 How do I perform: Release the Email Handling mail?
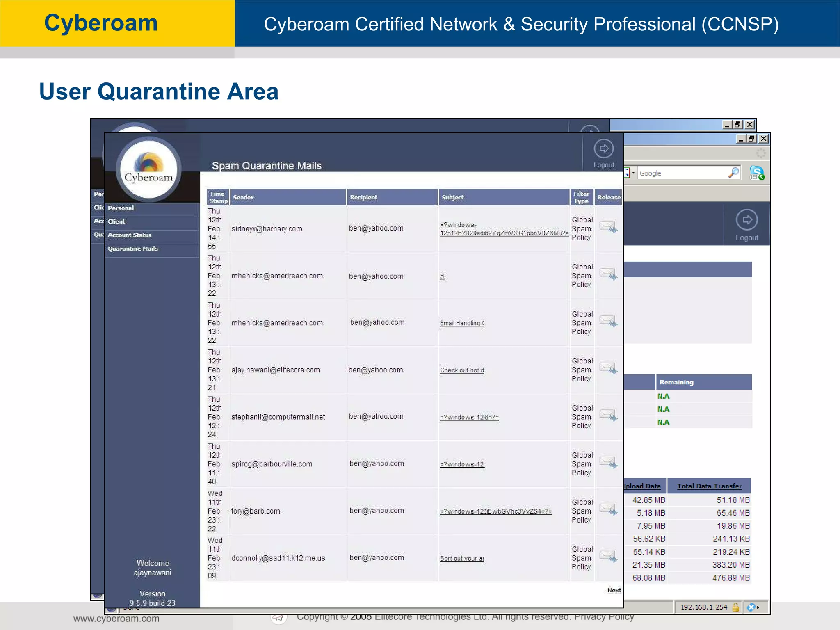[x=608, y=321]
